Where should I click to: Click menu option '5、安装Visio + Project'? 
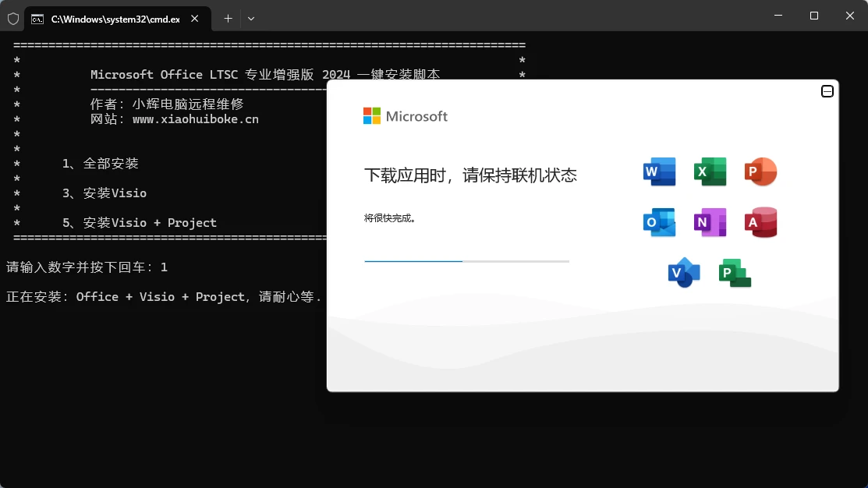140,222
